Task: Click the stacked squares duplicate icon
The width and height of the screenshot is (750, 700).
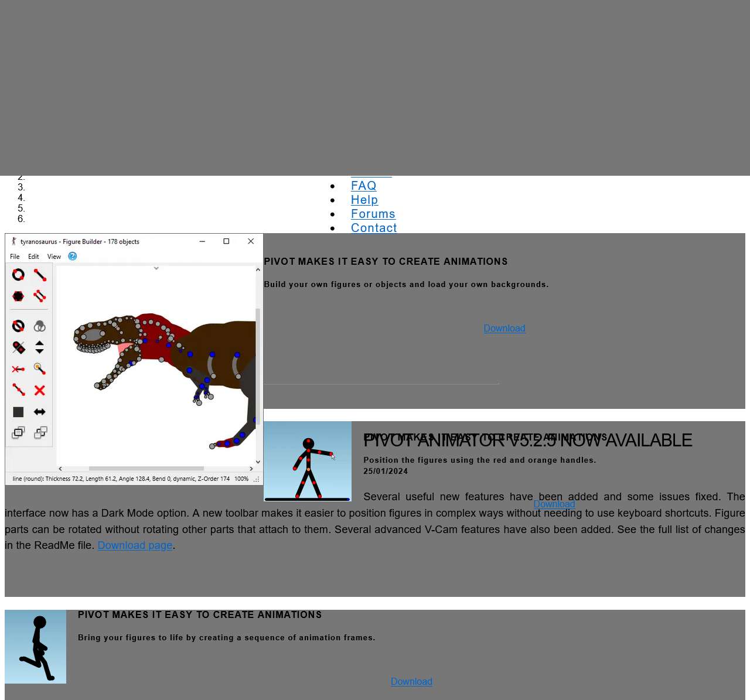Action: point(18,433)
